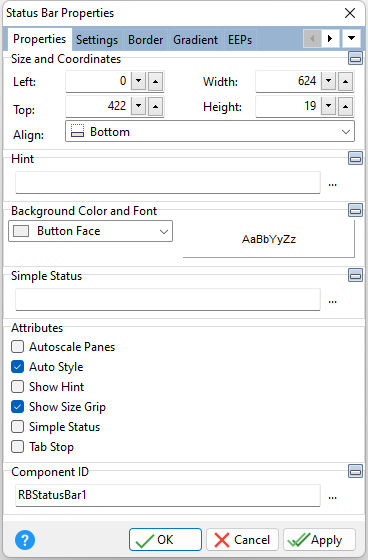
Task: Click the Component ID field RBStatusBar1
Action: (x=168, y=495)
